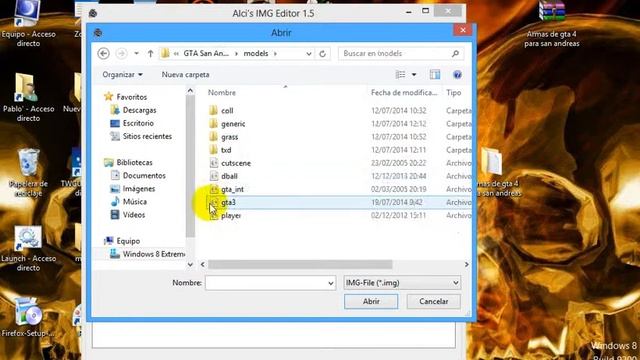Select Bibliotecas in navigation pane

coord(128,162)
